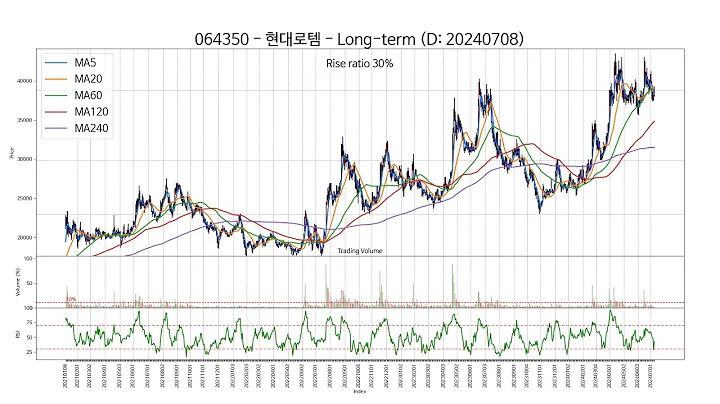
Task: Click the 25 tick on RSI axis
Action: coord(29,352)
